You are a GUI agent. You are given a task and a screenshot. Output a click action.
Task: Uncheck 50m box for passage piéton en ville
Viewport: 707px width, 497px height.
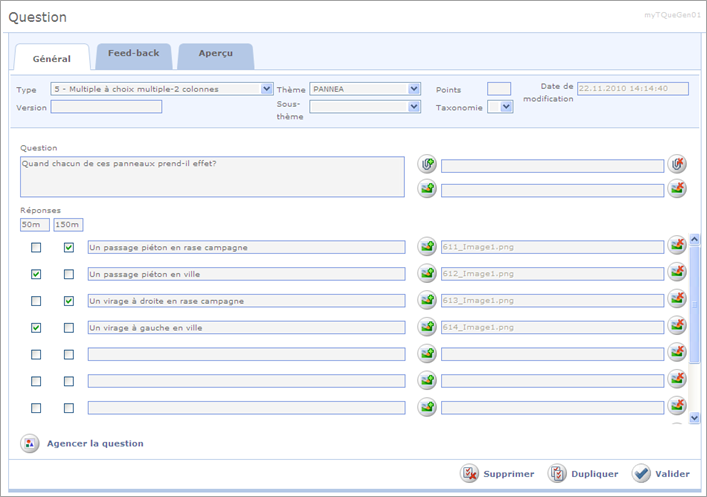click(x=37, y=274)
